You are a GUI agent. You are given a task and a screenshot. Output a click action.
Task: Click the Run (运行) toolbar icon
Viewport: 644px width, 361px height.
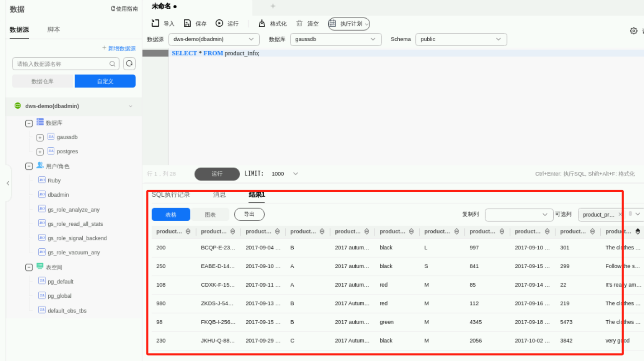(x=219, y=23)
